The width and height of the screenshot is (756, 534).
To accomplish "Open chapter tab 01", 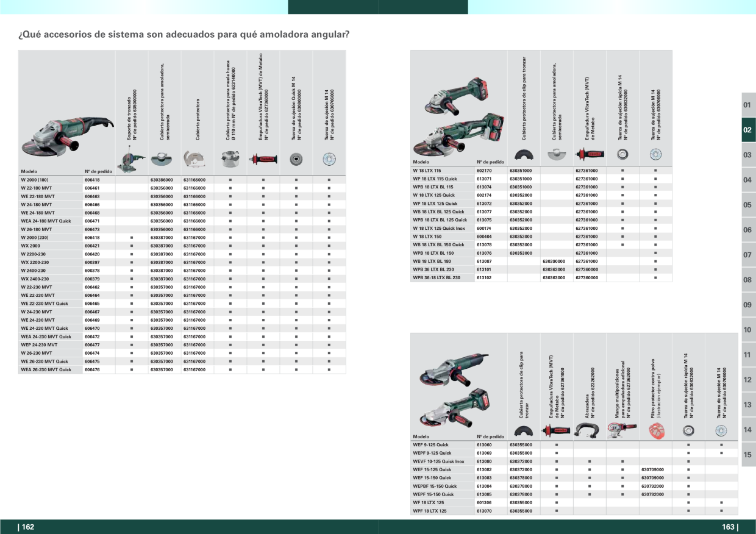I will [747, 105].
